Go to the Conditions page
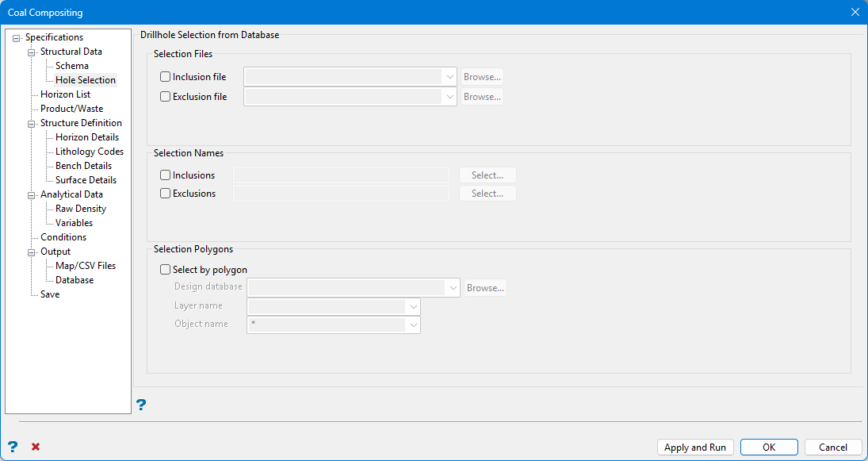This screenshot has height=461, width=868. tap(63, 237)
